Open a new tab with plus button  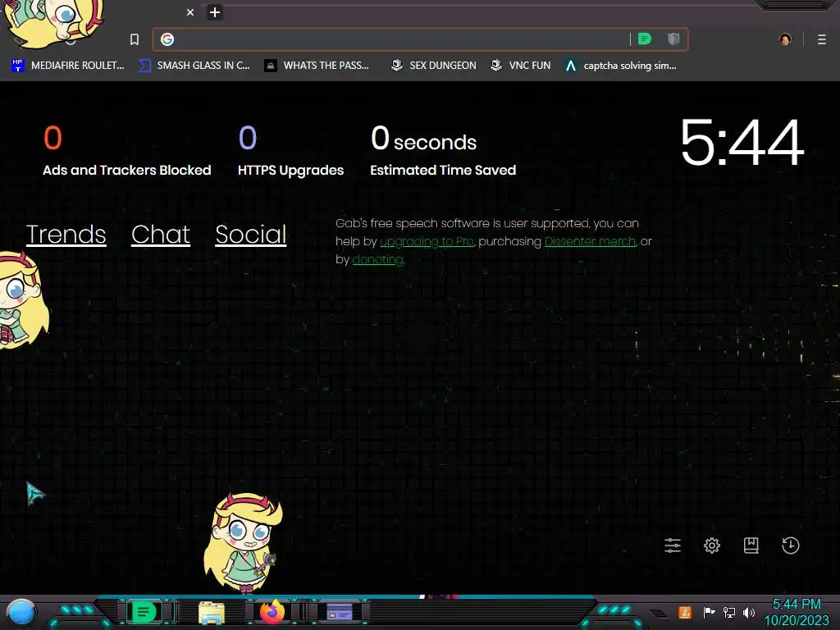click(x=215, y=12)
